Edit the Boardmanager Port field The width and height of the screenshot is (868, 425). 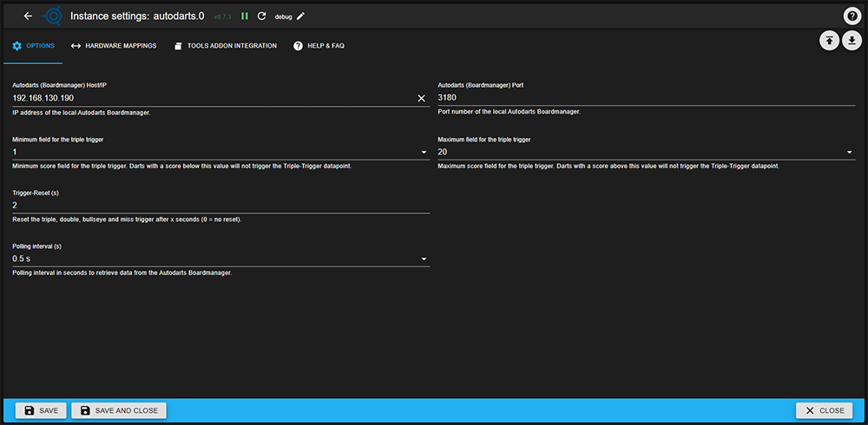pyautogui.click(x=646, y=98)
